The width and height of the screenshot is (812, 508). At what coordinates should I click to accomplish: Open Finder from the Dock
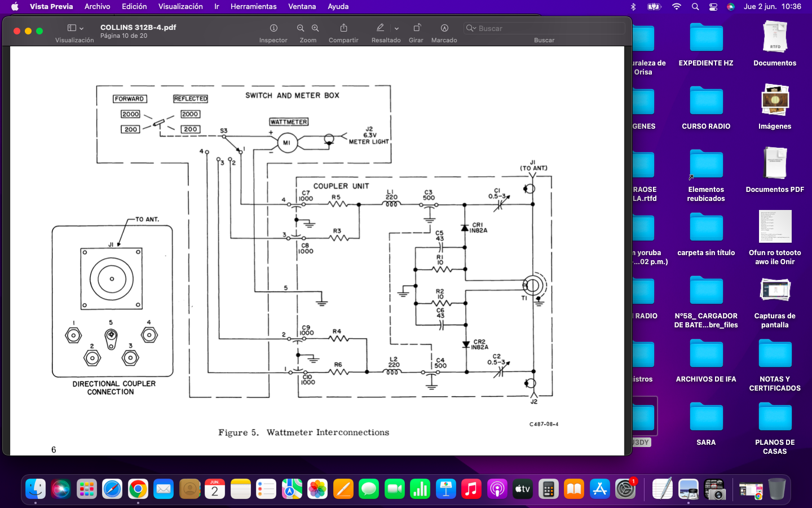36,489
